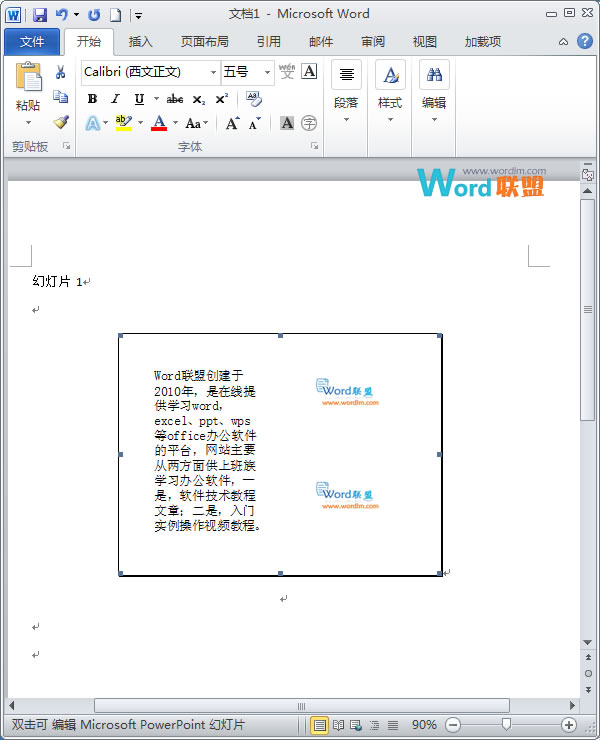This screenshot has height=740, width=600.
Task: Clear formatting with eraser icon
Action: click(x=254, y=99)
